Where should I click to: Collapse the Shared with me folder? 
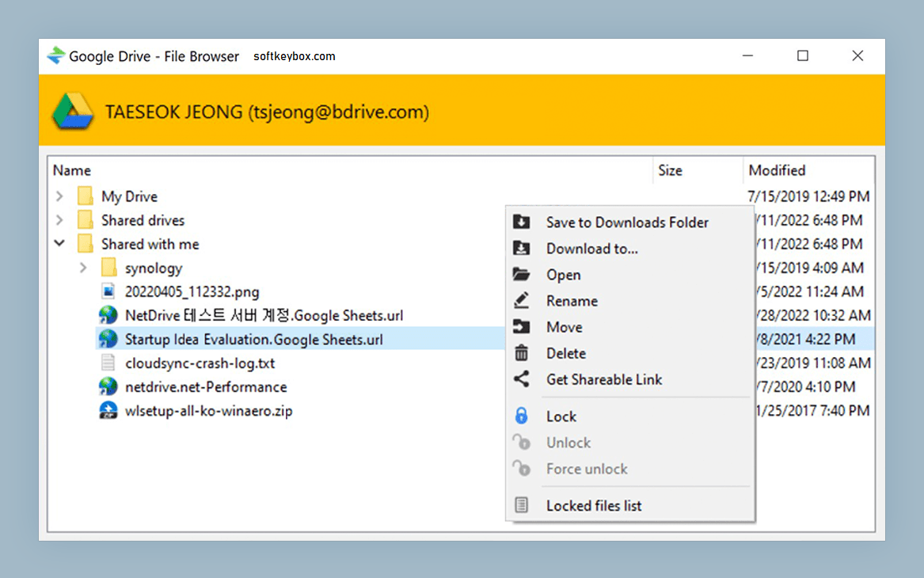pos(59,244)
